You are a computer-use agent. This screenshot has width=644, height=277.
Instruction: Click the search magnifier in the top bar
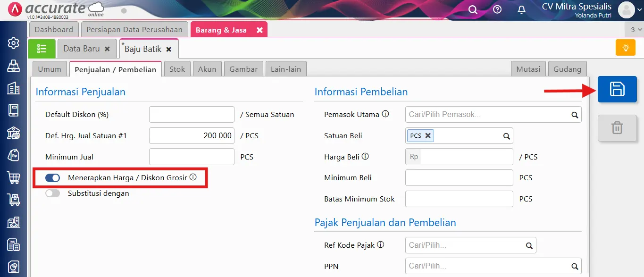[472, 9]
